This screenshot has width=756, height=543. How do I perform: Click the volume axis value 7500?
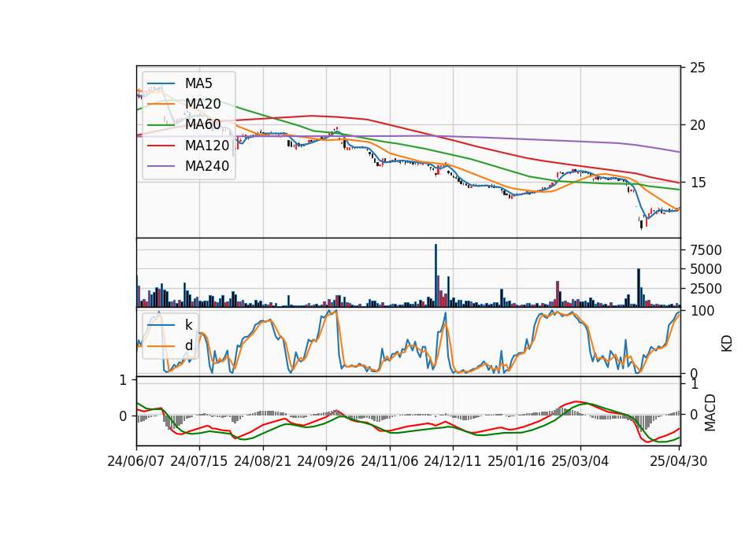click(x=706, y=250)
